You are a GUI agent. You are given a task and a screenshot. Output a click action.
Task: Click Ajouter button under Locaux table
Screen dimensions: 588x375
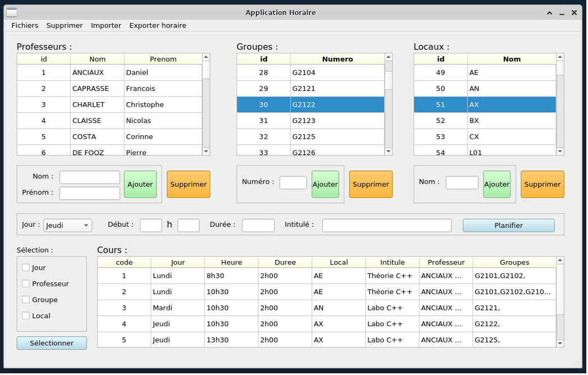tap(497, 185)
